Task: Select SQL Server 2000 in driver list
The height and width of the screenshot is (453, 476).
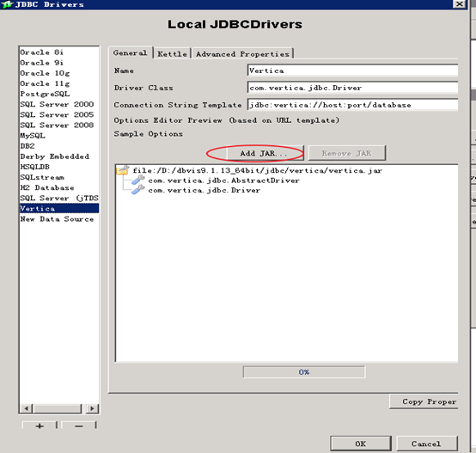Action: point(59,104)
